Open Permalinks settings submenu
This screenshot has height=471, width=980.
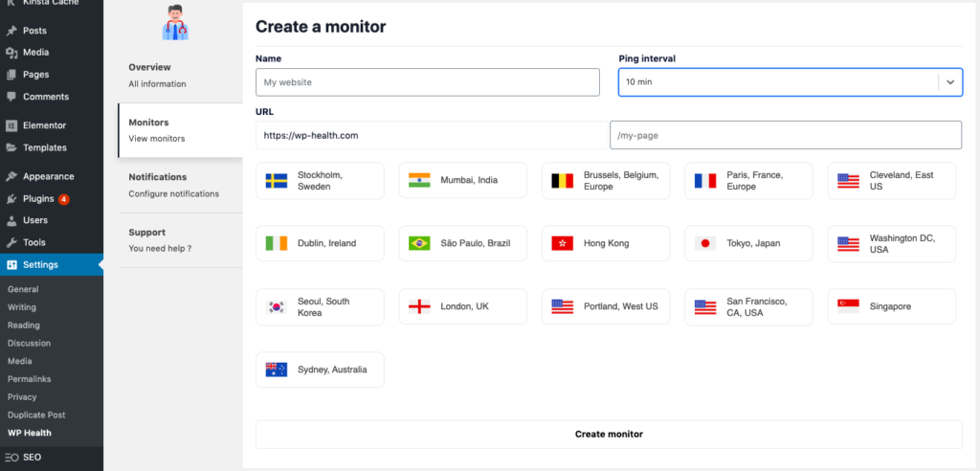30,379
